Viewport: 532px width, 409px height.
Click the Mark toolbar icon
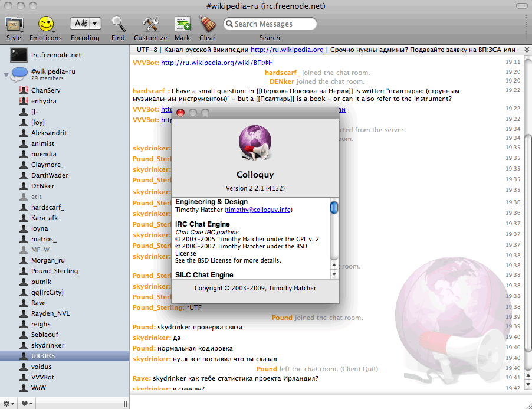point(182,24)
